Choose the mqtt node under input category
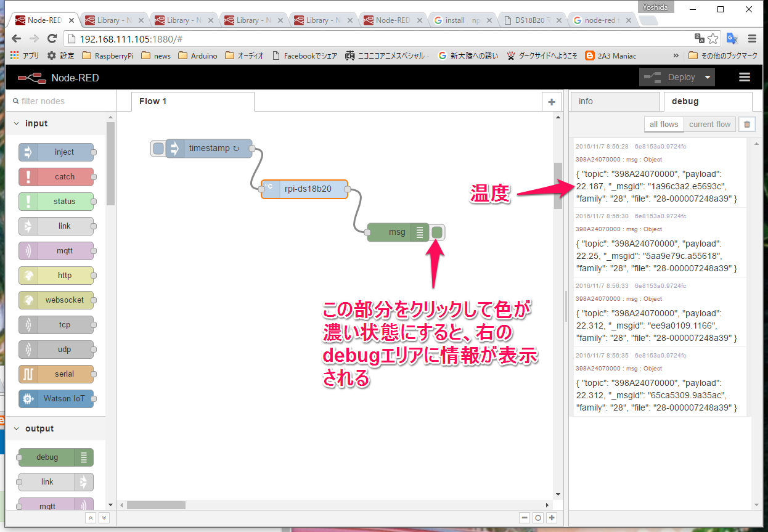The height and width of the screenshot is (532, 768). [x=56, y=251]
